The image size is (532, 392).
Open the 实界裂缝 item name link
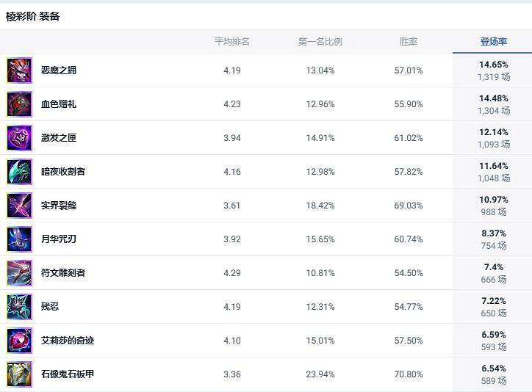pyautogui.click(x=59, y=206)
